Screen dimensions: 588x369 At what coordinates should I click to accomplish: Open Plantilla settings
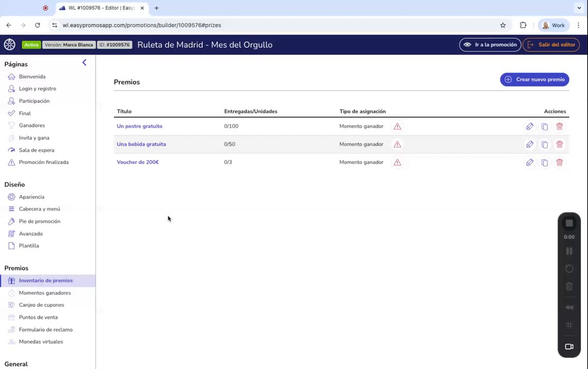[29, 246]
